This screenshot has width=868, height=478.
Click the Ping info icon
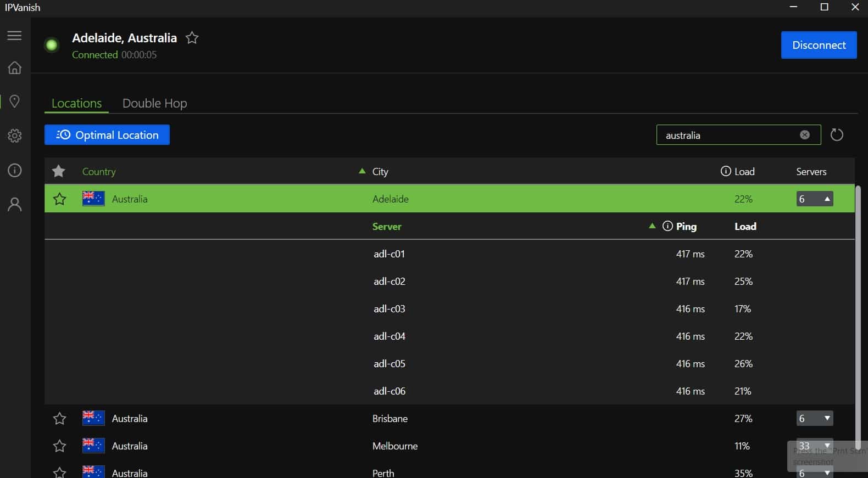point(667,226)
